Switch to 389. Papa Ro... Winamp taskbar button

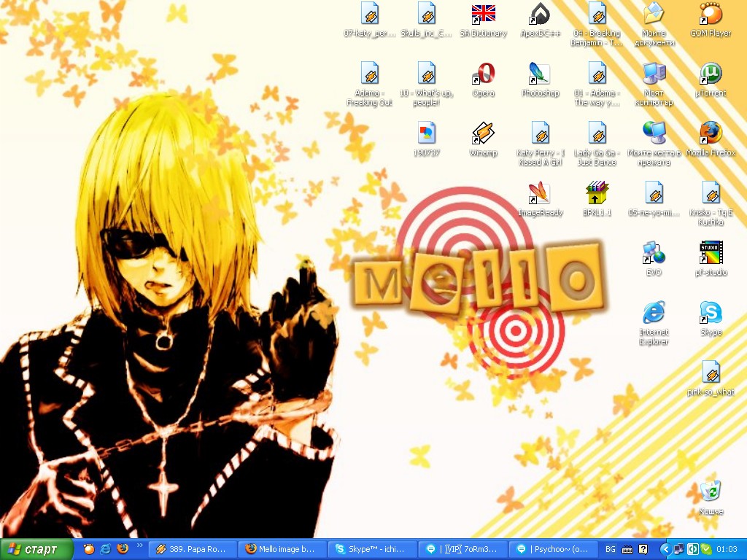pyautogui.click(x=193, y=550)
